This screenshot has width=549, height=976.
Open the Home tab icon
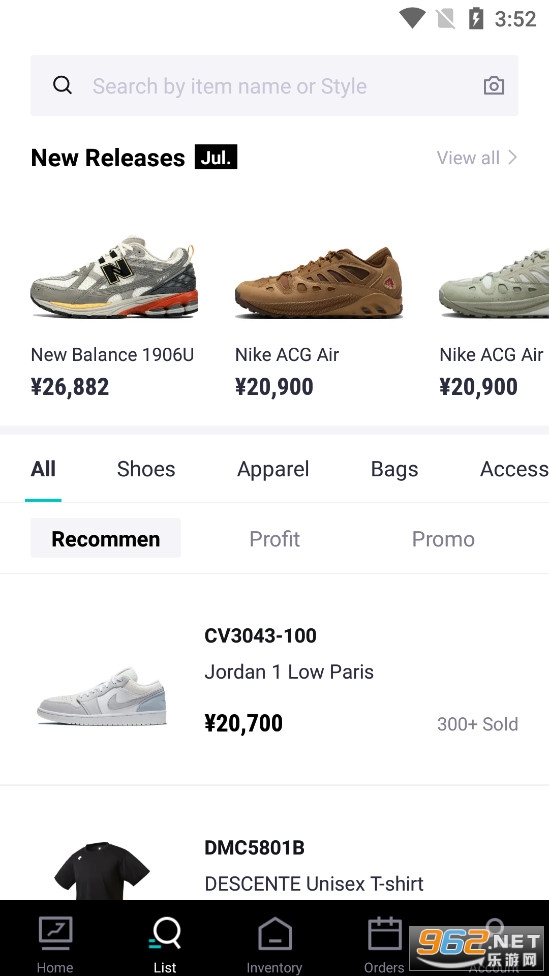coord(55,933)
